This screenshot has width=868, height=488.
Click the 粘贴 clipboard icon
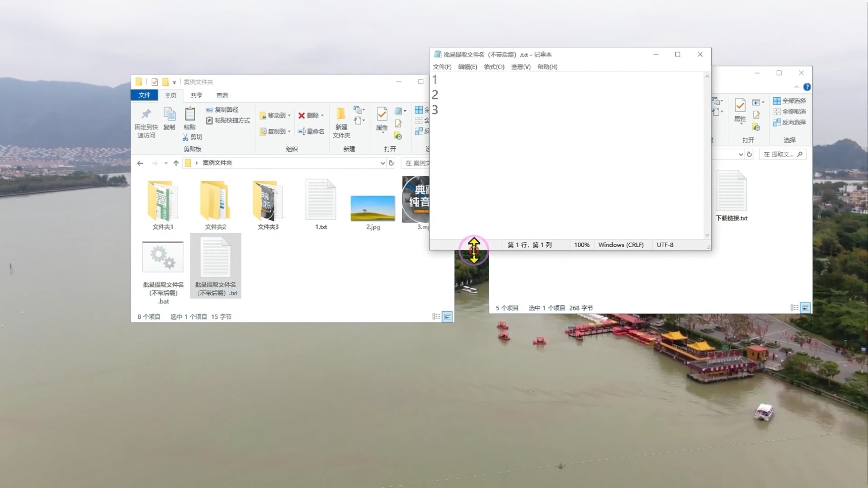coord(190,114)
